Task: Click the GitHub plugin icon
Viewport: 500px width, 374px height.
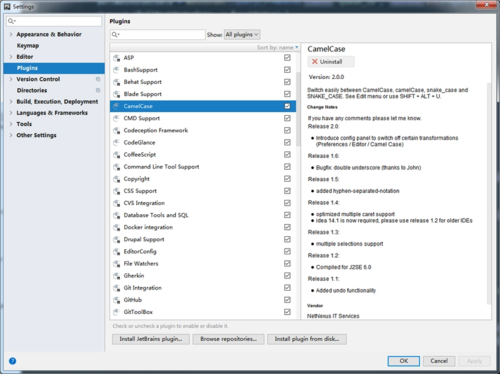Action: (x=116, y=300)
